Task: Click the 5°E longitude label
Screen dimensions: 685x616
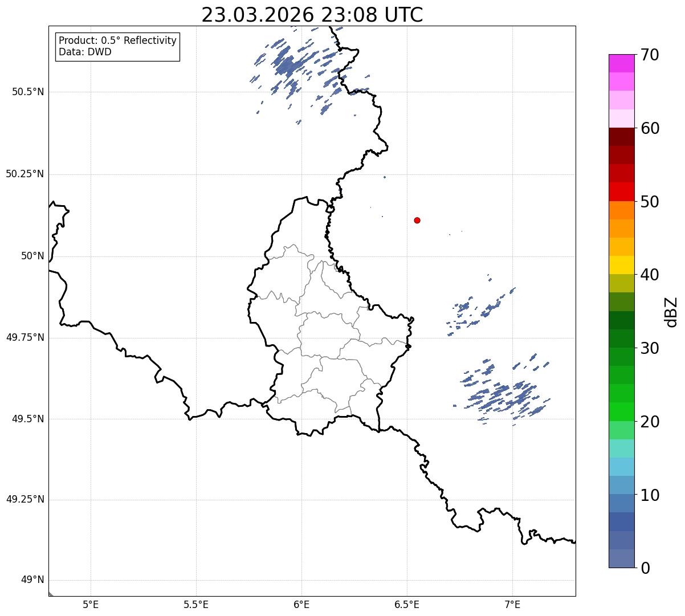Action: [91, 604]
